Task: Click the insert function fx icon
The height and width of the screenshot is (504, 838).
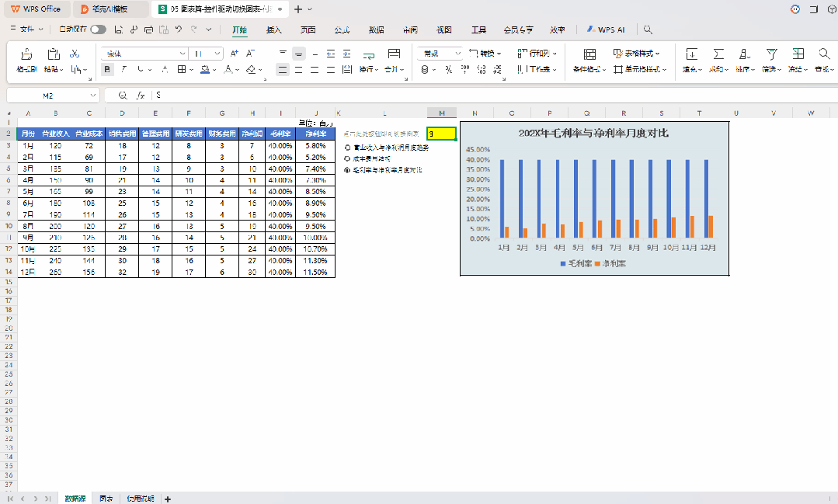Action: pos(141,96)
